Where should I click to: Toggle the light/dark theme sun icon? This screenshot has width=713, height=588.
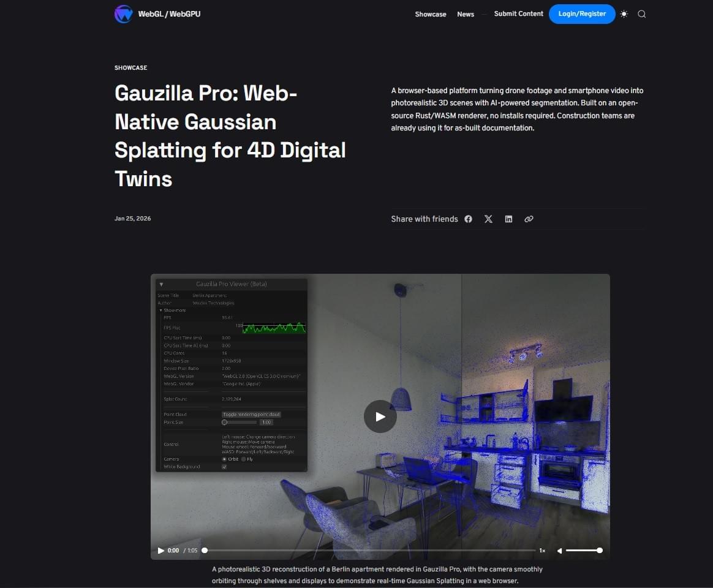tap(624, 14)
